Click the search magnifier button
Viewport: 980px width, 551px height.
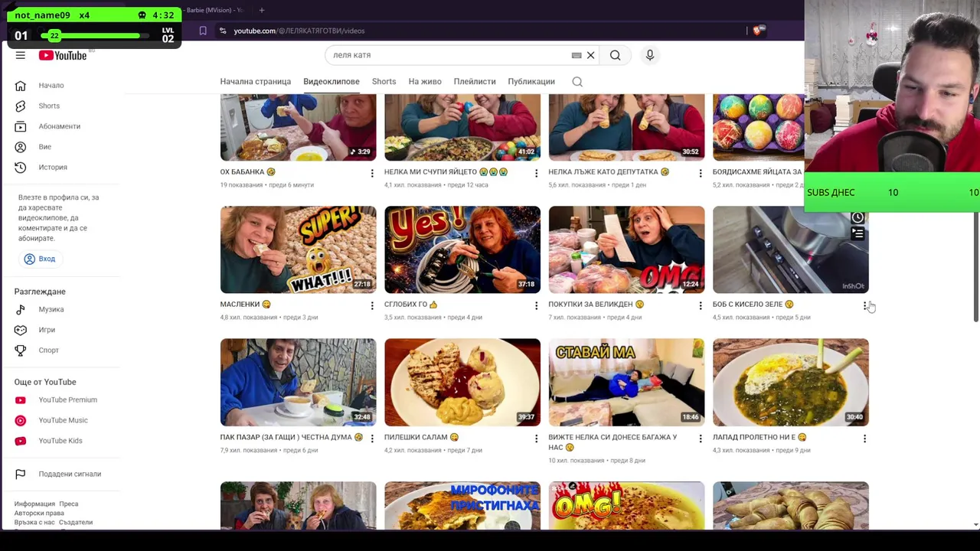click(x=615, y=55)
